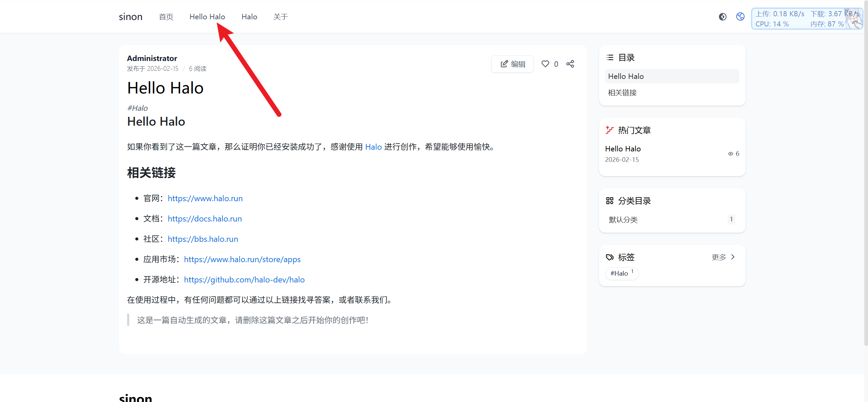
Task: Toggle dark mode theme icon
Action: coord(723,17)
